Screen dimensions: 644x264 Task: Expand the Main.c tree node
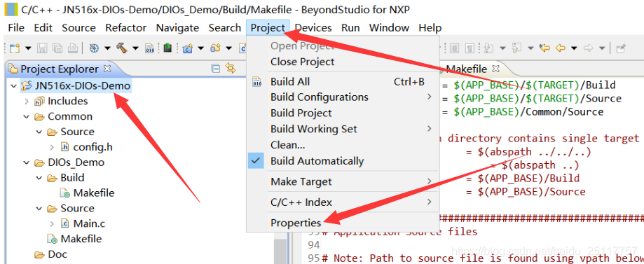coord(52,224)
